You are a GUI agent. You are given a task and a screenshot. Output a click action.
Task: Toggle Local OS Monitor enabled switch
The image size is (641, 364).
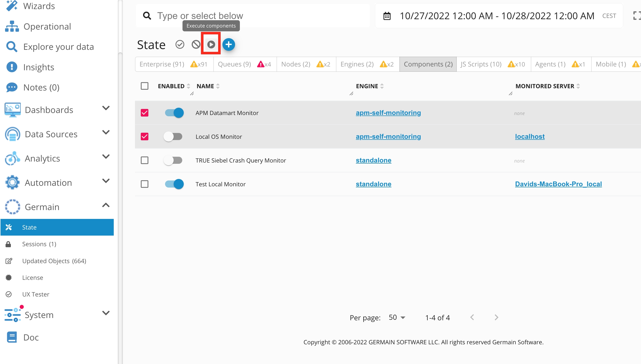pyautogui.click(x=173, y=137)
